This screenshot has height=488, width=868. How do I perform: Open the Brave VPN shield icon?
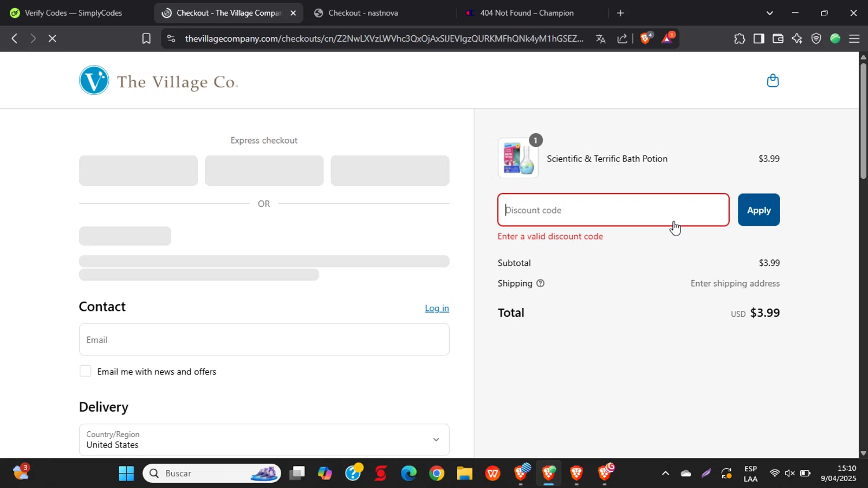coord(816,39)
